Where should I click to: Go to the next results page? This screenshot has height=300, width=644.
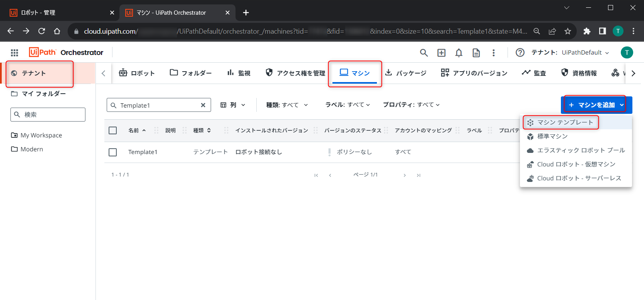coord(404,175)
